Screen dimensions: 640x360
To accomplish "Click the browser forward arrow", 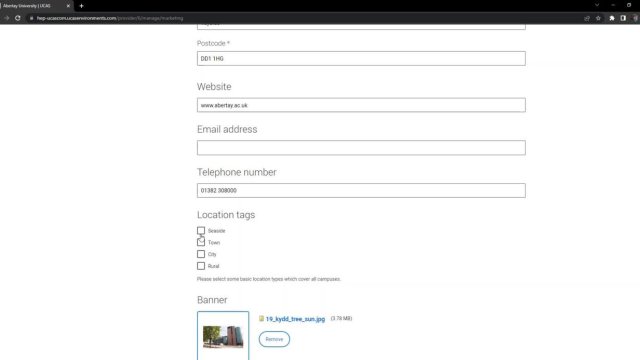I will click(x=7, y=18).
